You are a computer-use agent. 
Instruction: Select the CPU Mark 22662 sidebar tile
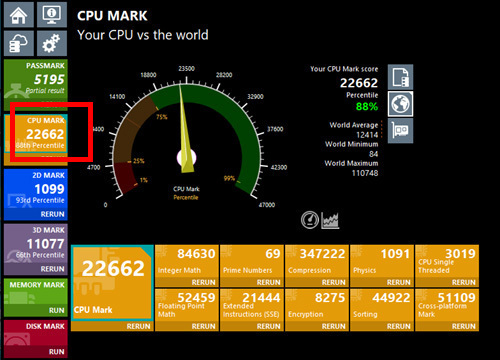tap(36, 134)
